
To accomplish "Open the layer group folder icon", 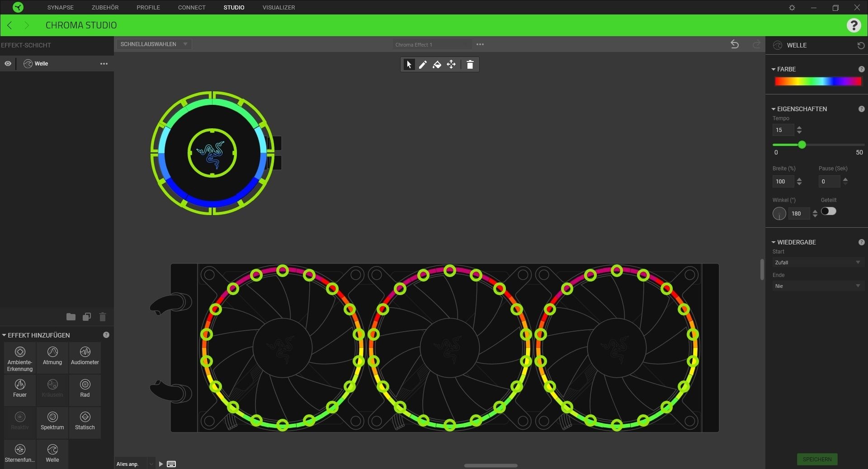I will coord(71,317).
